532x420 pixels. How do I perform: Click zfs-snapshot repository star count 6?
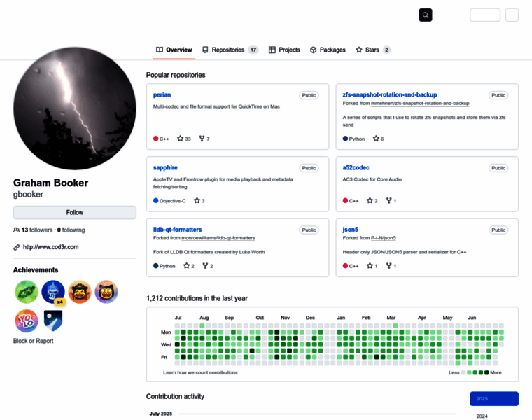378,139
